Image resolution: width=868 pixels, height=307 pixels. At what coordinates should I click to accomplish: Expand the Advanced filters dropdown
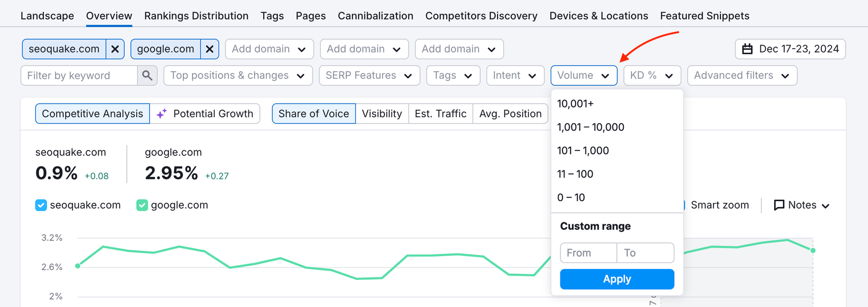click(x=742, y=75)
